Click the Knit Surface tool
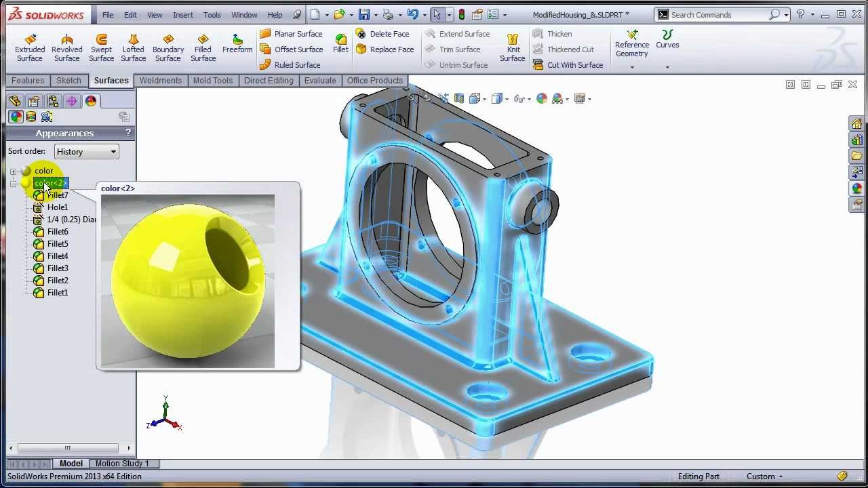 (x=513, y=48)
